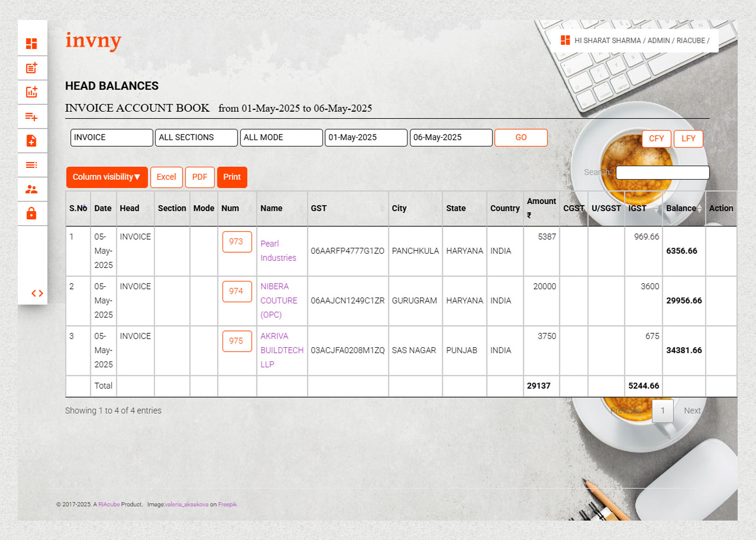Click inside the Search field
The width and height of the screenshot is (756, 540).
pyautogui.click(x=662, y=172)
